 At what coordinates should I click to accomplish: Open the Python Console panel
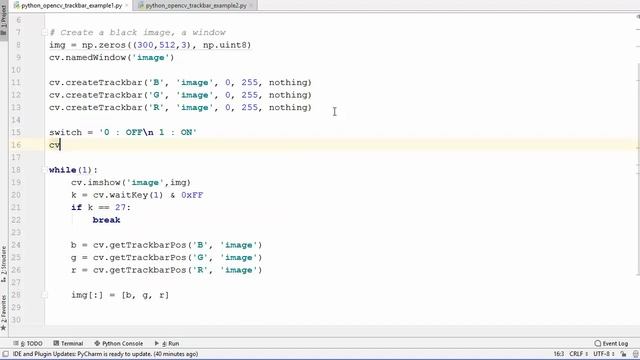119,343
